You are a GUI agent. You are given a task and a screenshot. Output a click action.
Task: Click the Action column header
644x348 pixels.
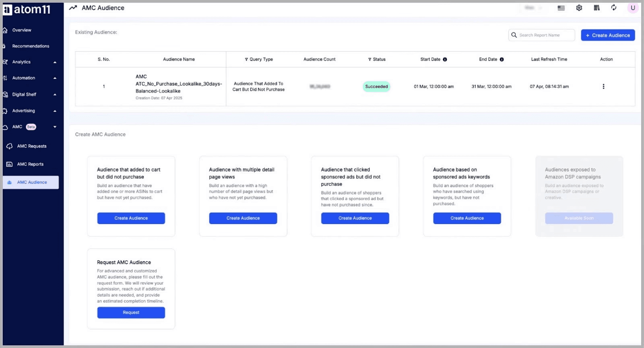click(606, 59)
